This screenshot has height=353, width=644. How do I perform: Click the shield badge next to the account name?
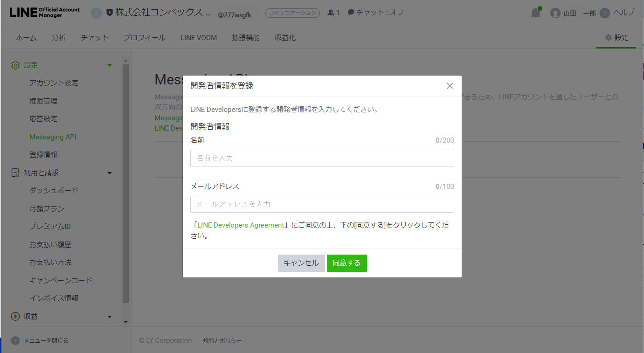pos(110,13)
